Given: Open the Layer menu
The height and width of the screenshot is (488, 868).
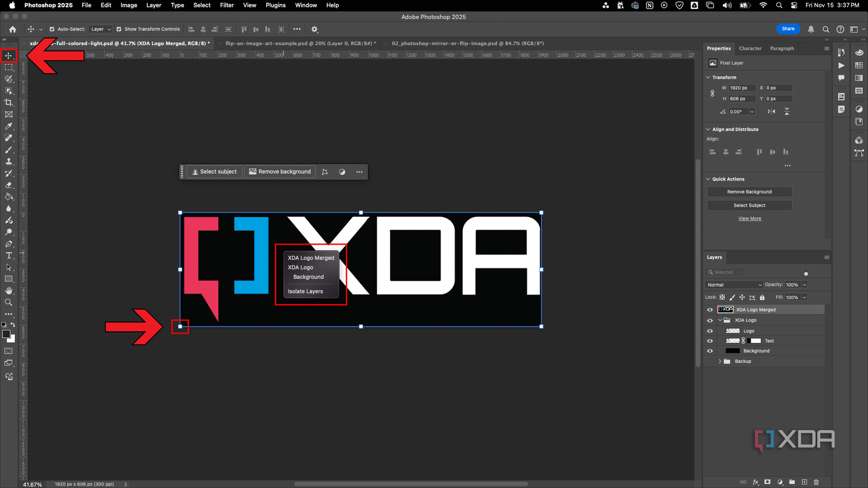Looking at the screenshot, I should 154,5.
